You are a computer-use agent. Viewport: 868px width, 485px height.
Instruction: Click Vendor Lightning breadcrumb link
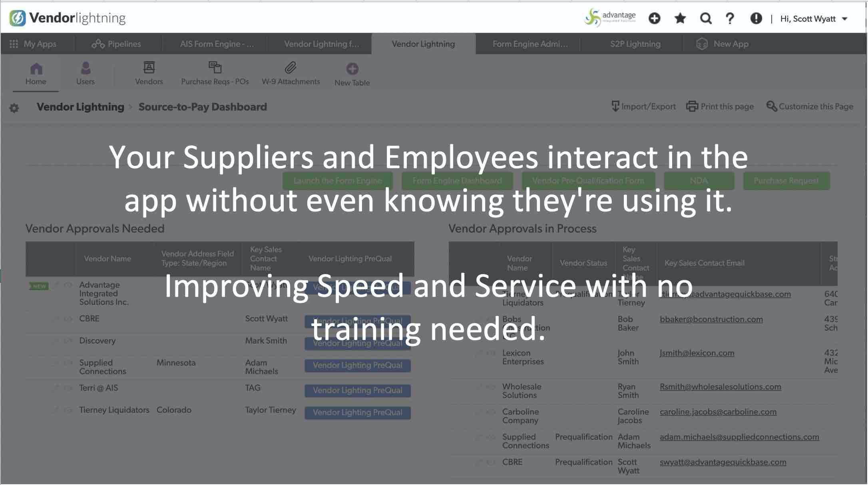tap(80, 107)
